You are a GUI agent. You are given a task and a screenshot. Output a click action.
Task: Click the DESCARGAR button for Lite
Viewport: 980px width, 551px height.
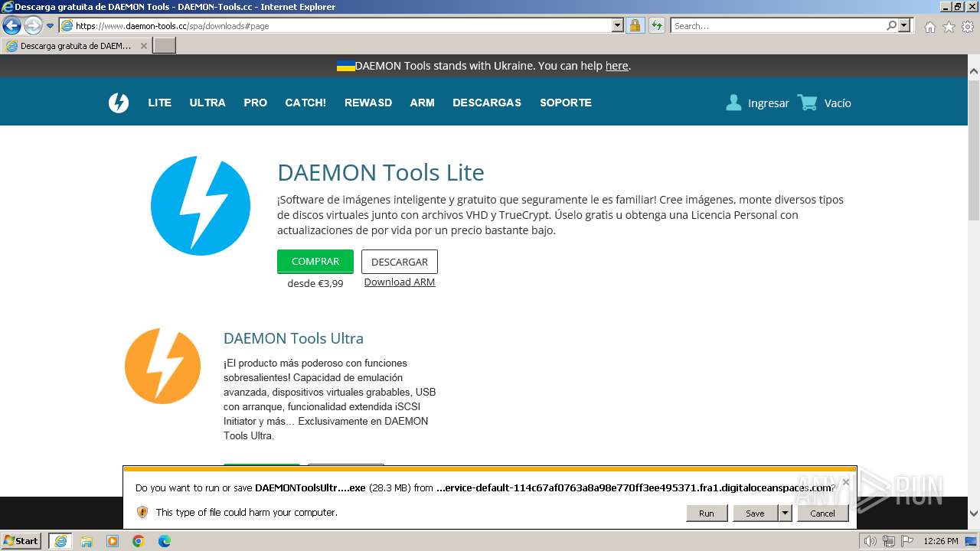[400, 262]
